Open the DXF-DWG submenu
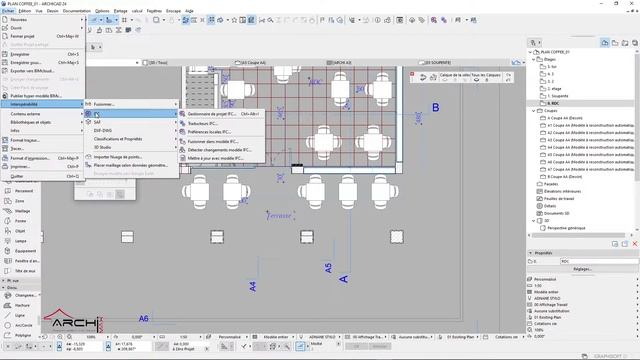 click(x=131, y=131)
